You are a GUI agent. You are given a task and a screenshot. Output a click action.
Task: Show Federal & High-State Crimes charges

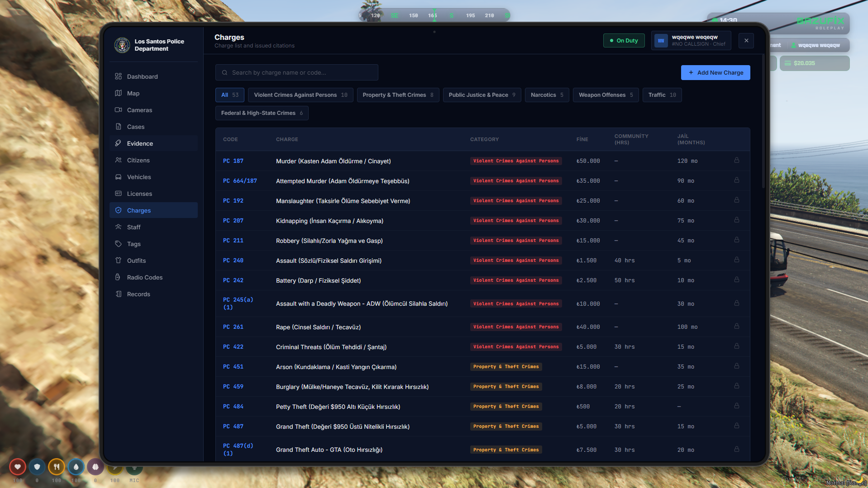(262, 113)
